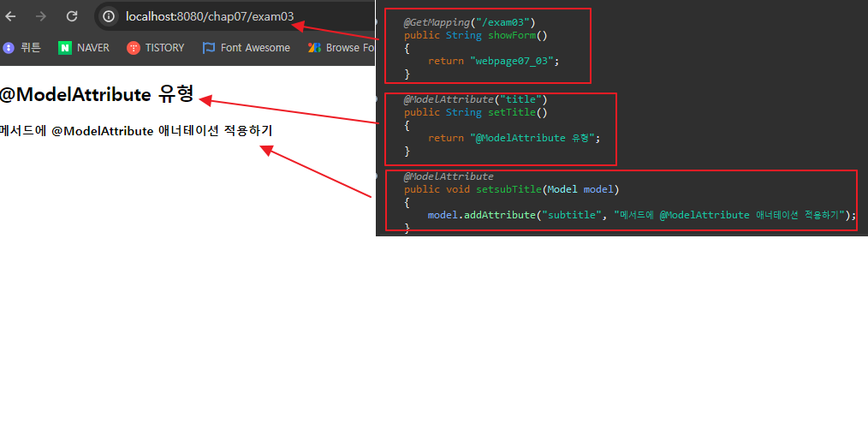Click the NAVER bookmark favicon
Image resolution: width=868 pixels, height=429 pixels.
click(x=65, y=48)
